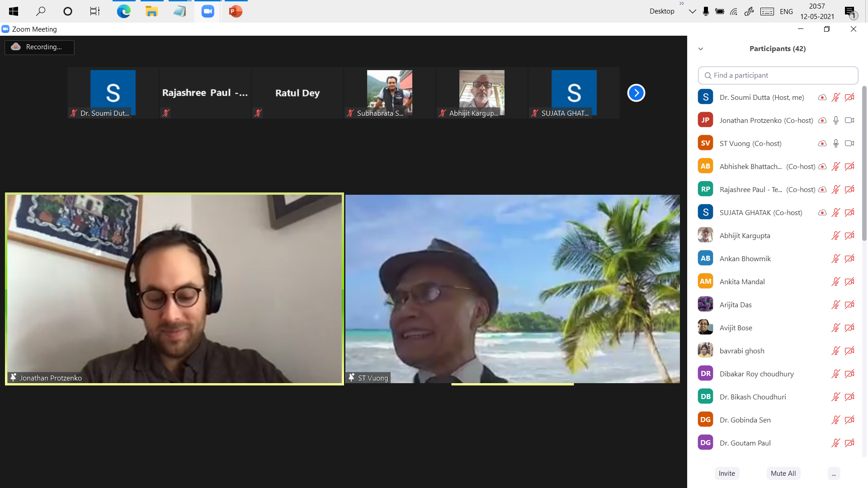Screen dimensions: 868x488
Task: Click participant name Ankita Mandal
Action: pyautogui.click(x=742, y=282)
